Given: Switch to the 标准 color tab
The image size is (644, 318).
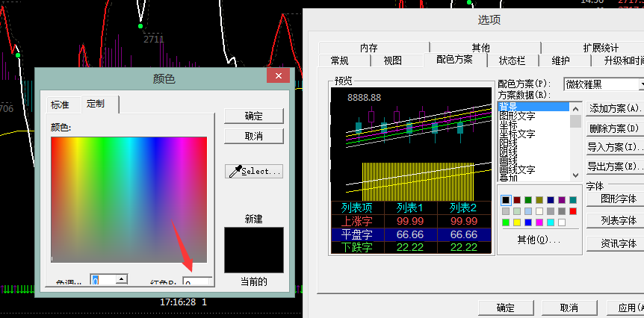Looking at the screenshot, I should point(60,105).
